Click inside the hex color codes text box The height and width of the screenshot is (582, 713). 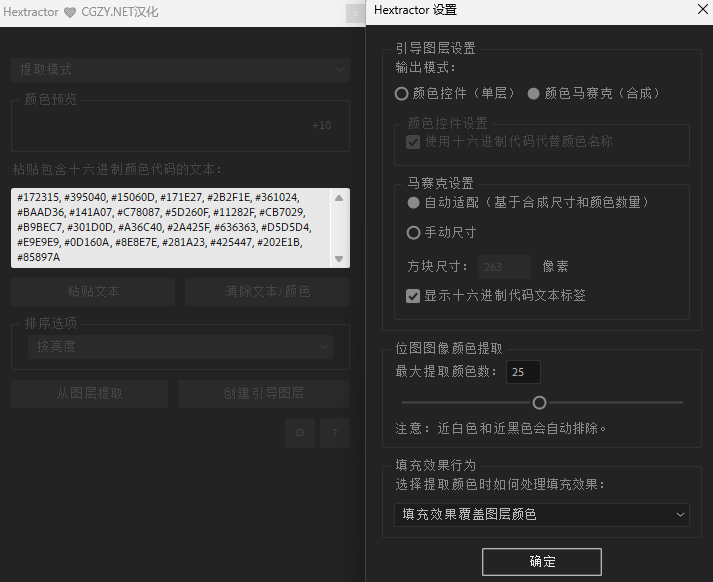tap(171, 227)
